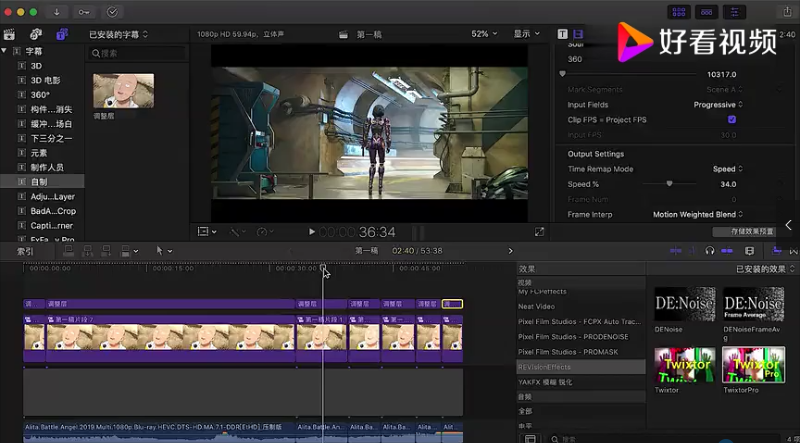Click insert clip edit icon
The image size is (800, 443).
point(87,251)
